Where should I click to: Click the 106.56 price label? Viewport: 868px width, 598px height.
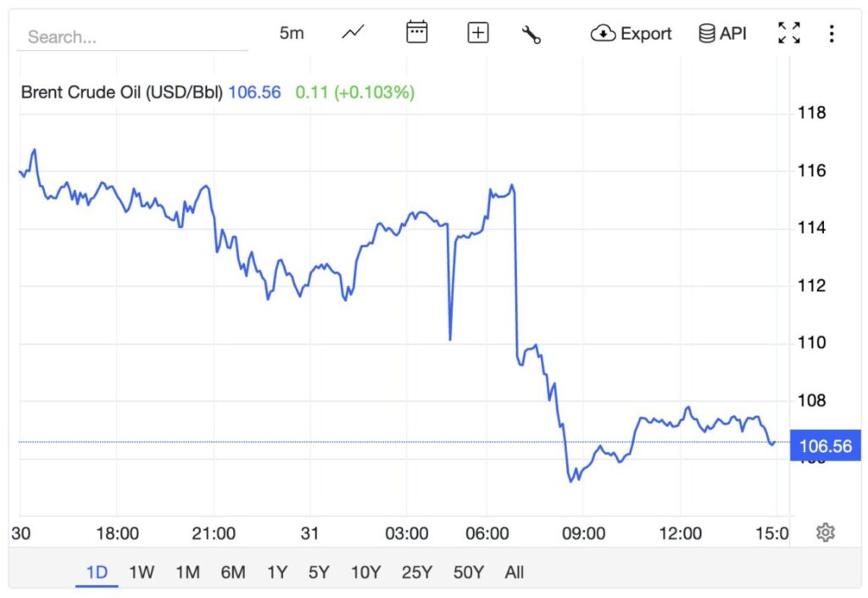coord(826,445)
